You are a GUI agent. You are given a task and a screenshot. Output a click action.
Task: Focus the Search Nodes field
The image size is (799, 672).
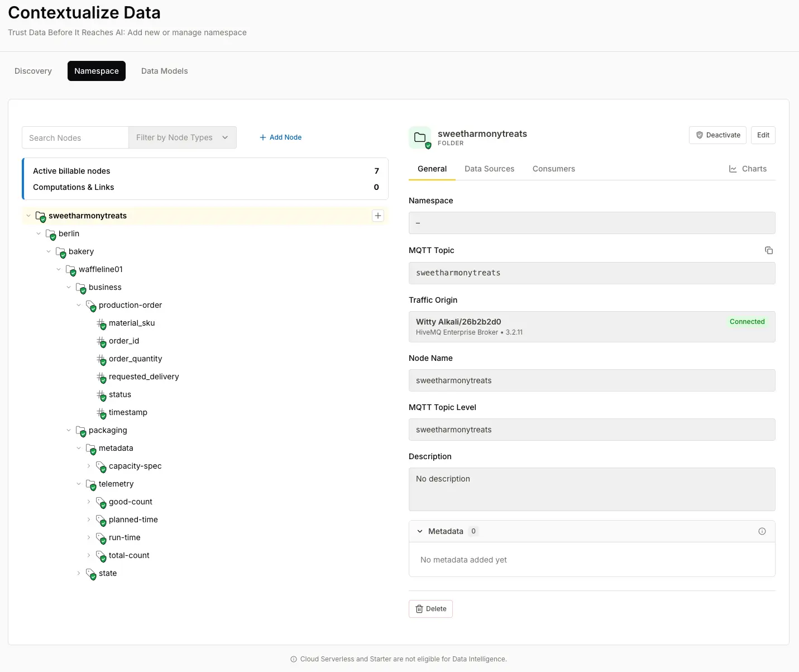point(75,137)
